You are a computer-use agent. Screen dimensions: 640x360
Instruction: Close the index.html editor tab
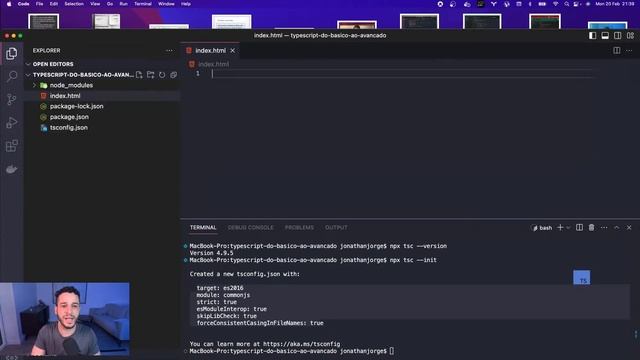click(233, 51)
